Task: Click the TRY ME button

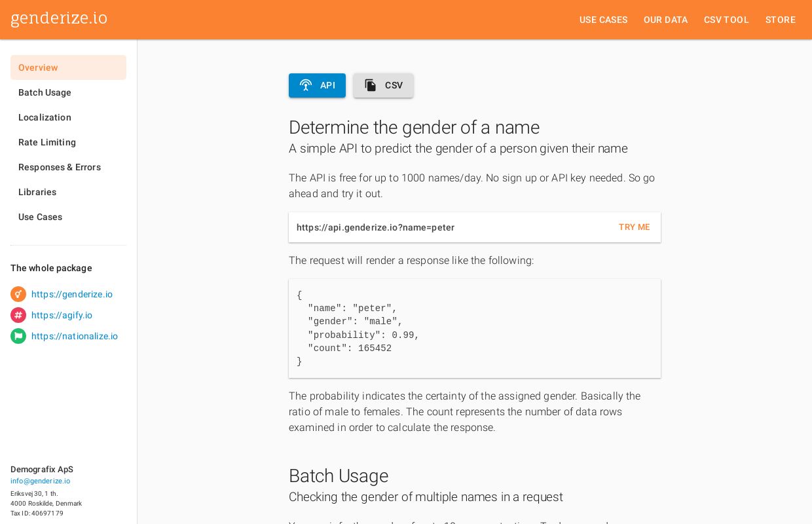Action: pyautogui.click(x=635, y=227)
